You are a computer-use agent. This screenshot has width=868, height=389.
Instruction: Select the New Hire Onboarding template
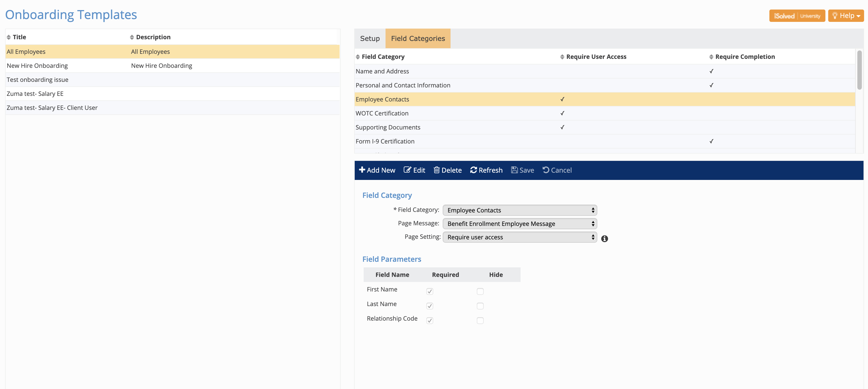tap(37, 65)
